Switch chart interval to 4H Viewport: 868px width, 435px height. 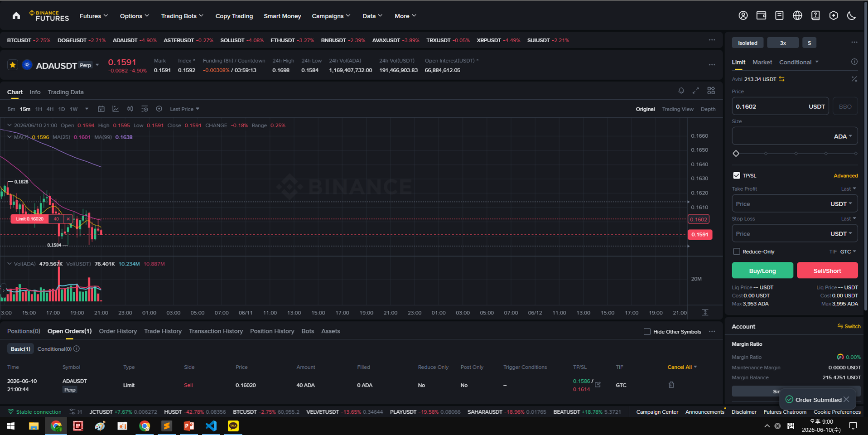pyautogui.click(x=50, y=109)
